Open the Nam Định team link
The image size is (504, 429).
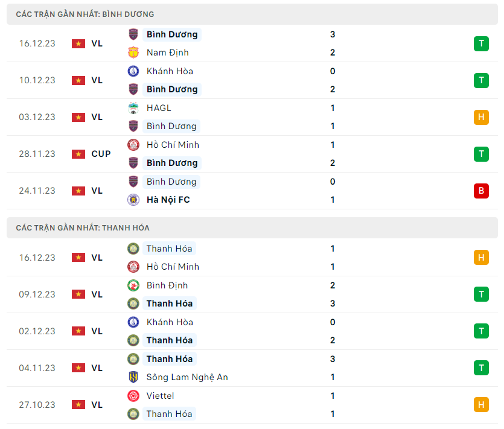[167, 52]
